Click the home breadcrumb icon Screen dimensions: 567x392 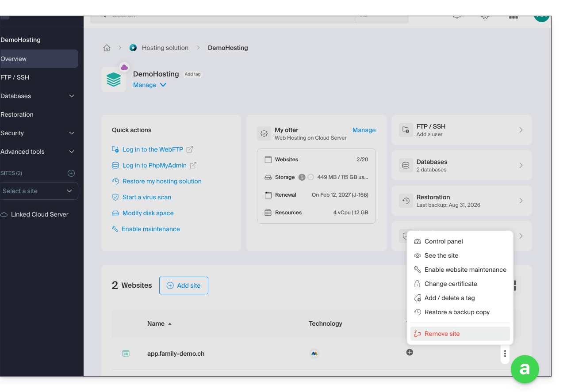107,48
